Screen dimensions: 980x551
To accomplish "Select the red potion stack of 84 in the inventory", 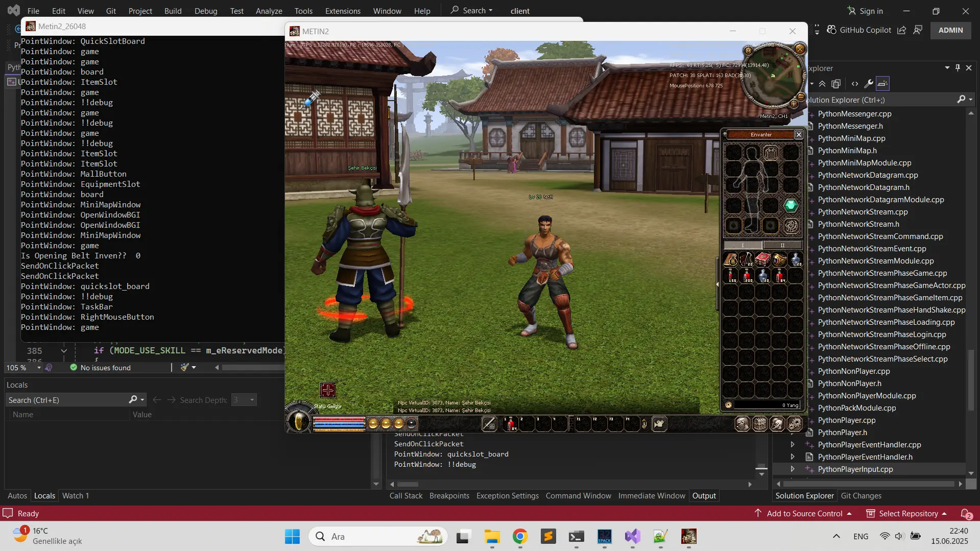I will (x=779, y=276).
